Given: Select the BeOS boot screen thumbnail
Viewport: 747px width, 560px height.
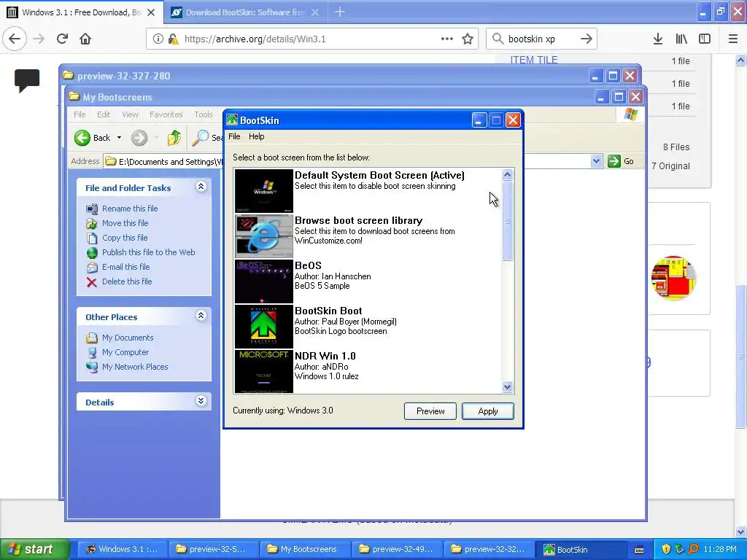Looking at the screenshot, I should pos(264,281).
